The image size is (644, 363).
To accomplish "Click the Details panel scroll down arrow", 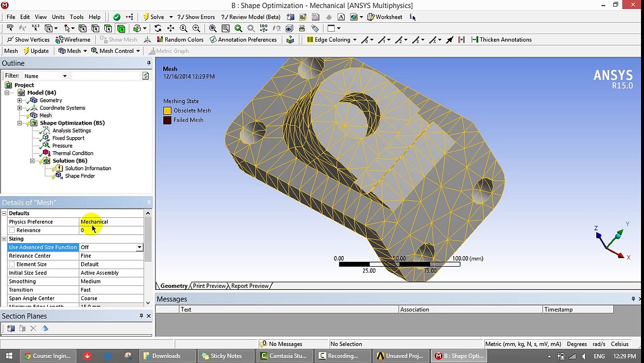I will tap(148, 302).
